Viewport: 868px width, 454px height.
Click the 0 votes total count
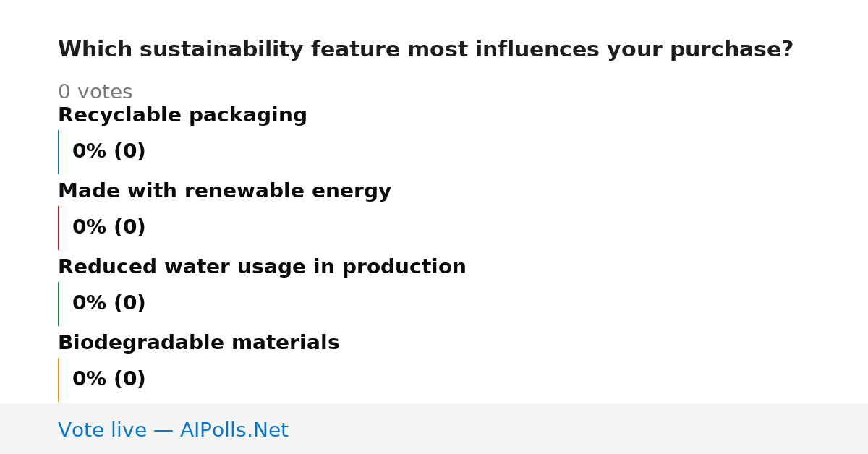pos(95,93)
